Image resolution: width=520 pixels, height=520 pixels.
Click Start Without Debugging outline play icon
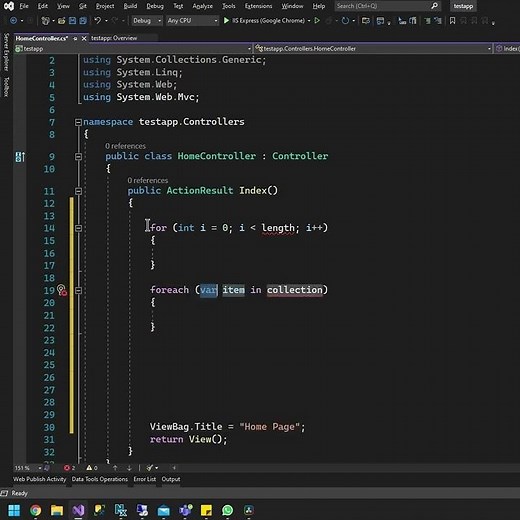click(x=317, y=21)
